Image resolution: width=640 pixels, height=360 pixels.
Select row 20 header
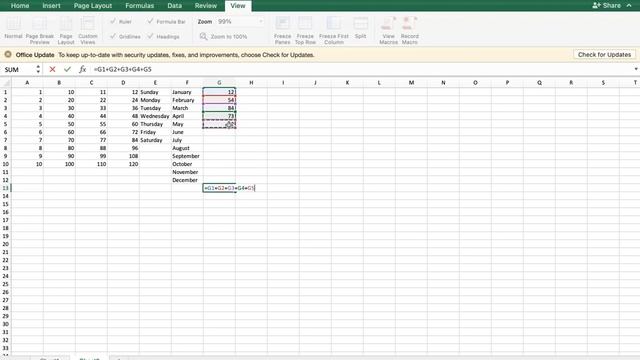(5, 244)
